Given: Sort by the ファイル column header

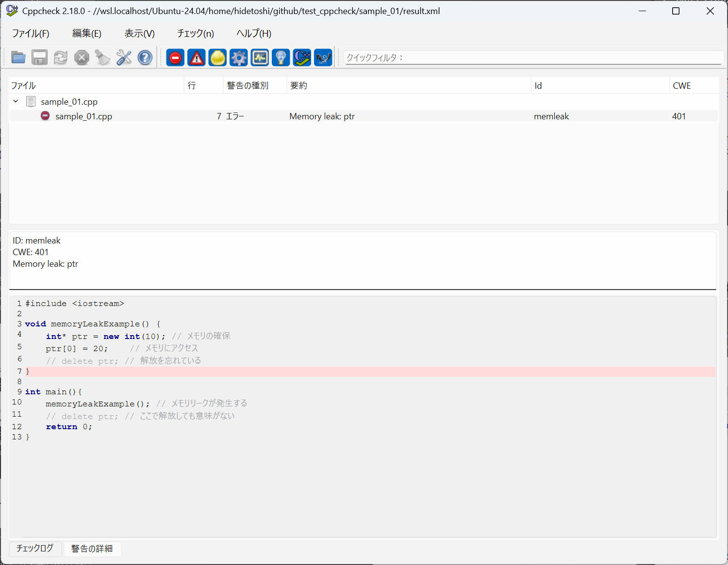Looking at the screenshot, I should 97,85.
